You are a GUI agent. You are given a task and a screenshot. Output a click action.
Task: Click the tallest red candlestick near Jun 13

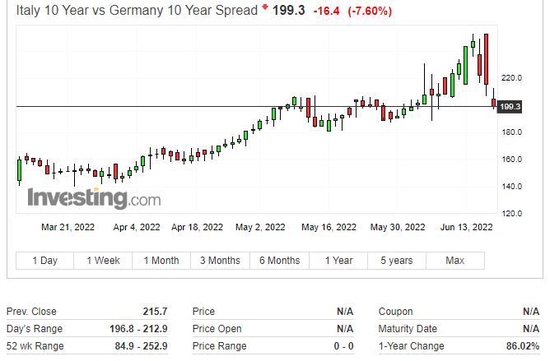click(x=486, y=60)
